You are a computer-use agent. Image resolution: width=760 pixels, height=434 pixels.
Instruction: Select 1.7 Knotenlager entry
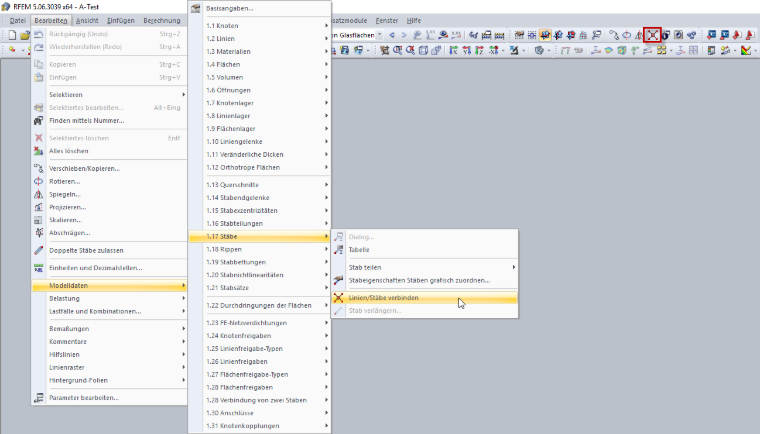point(260,103)
